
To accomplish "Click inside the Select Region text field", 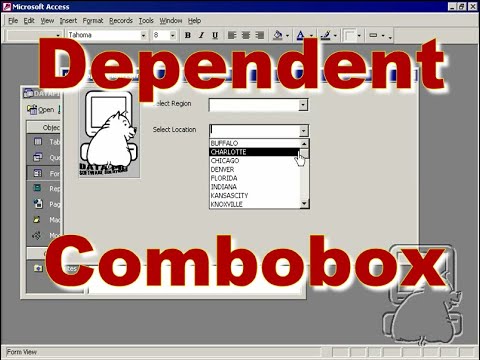I will (254, 105).
